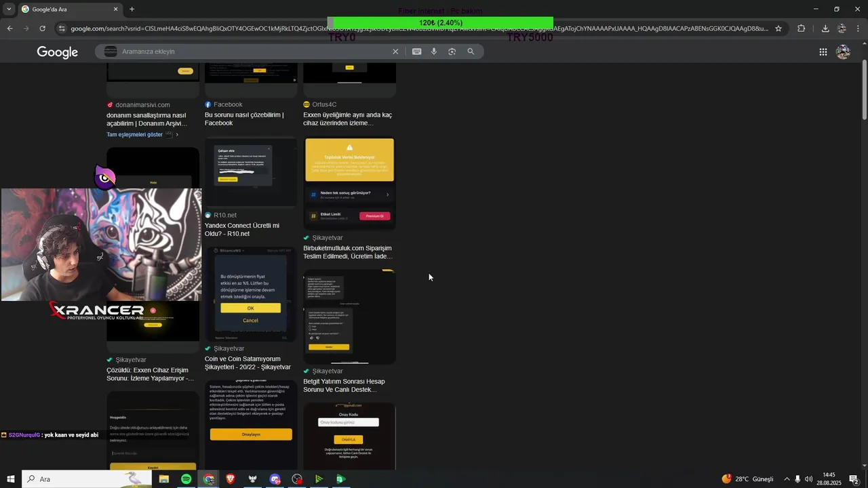Click the R10.net source label
The image size is (868, 488).
point(221,215)
